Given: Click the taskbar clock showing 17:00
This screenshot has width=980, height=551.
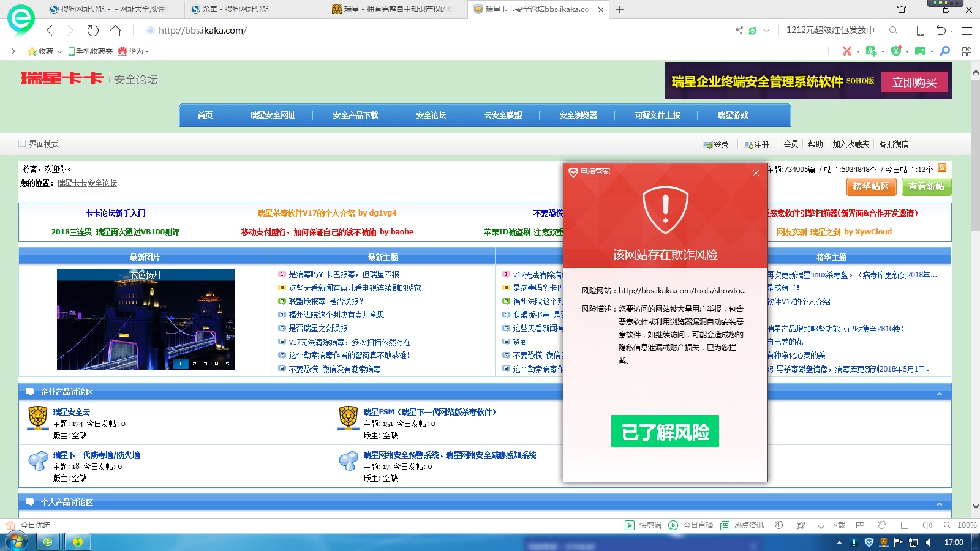Looking at the screenshot, I should pyautogui.click(x=954, y=542).
